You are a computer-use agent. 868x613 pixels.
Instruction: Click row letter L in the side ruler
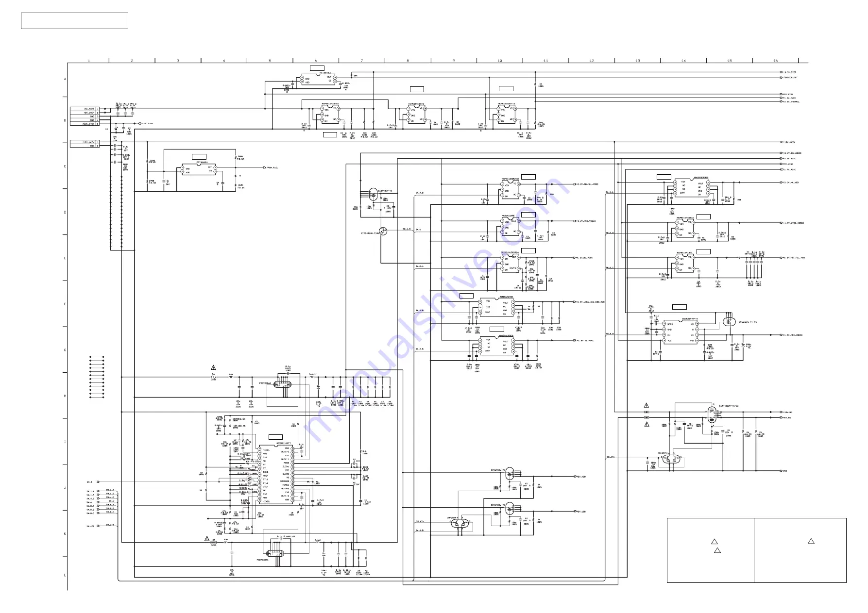[65, 575]
